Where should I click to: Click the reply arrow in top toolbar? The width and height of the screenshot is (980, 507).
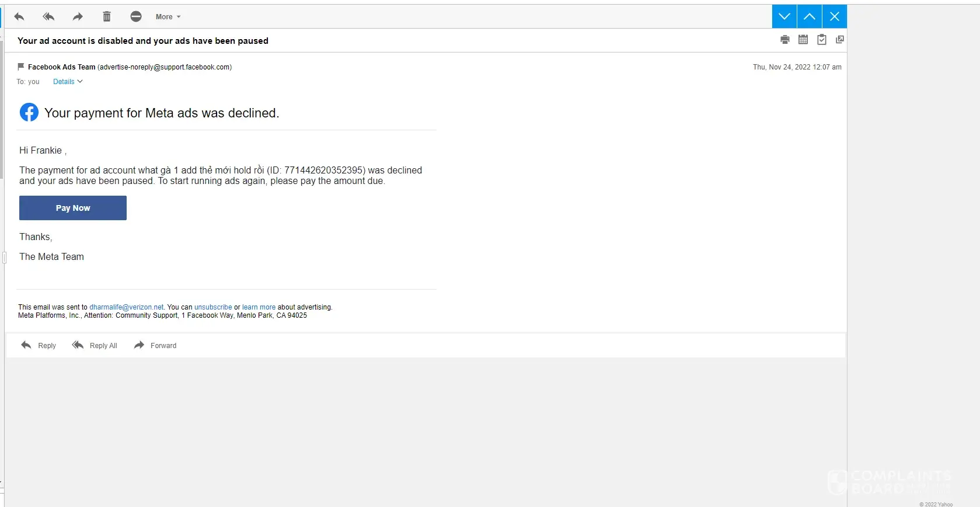[19, 16]
